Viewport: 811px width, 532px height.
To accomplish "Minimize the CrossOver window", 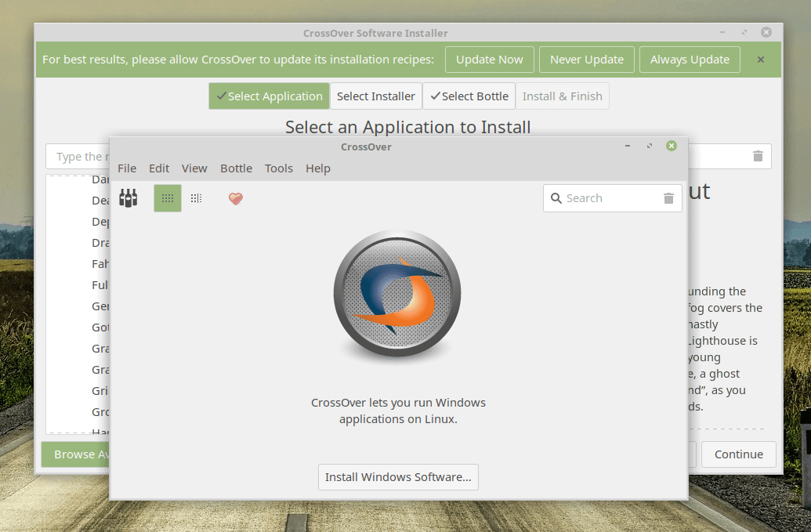I will (628, 147).
